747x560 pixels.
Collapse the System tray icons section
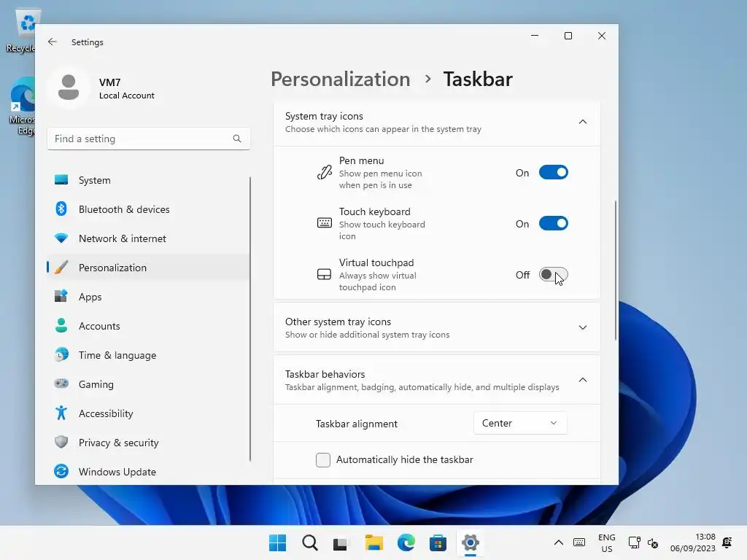coord(583,122)
